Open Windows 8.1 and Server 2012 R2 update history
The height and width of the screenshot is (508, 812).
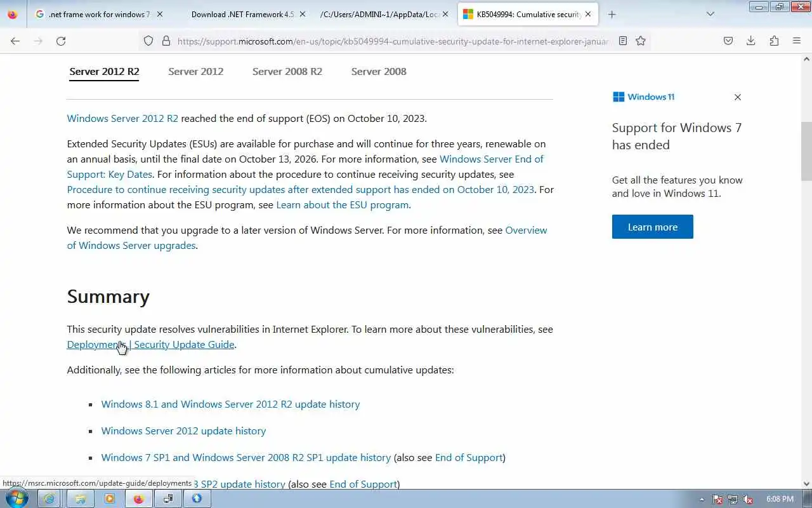click(230, 404)
